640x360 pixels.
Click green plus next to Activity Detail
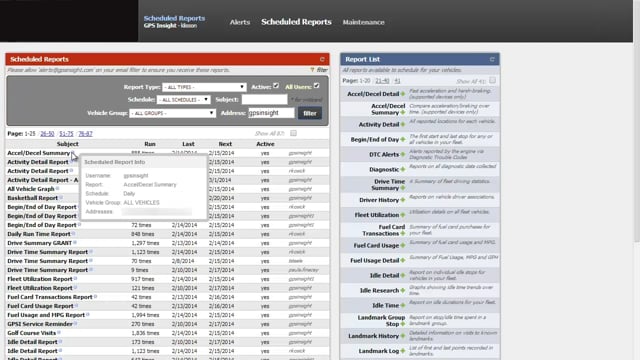tap(403, 124)
